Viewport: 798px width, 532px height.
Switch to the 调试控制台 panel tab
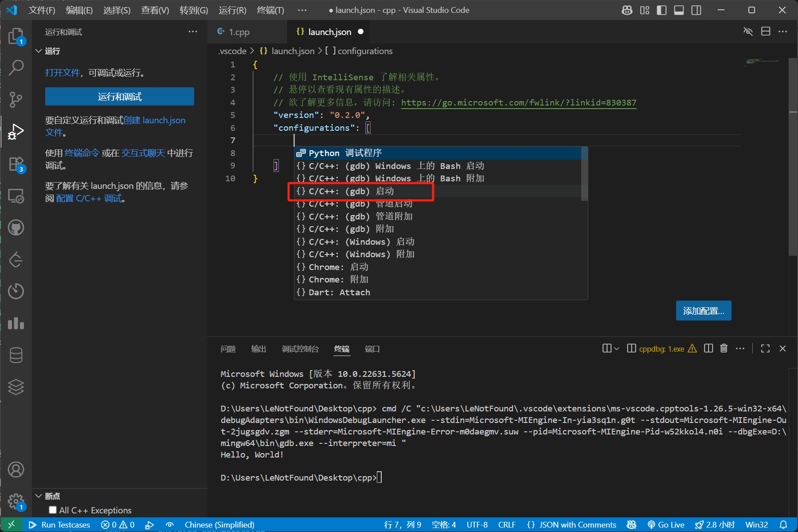tap(300, 349)
